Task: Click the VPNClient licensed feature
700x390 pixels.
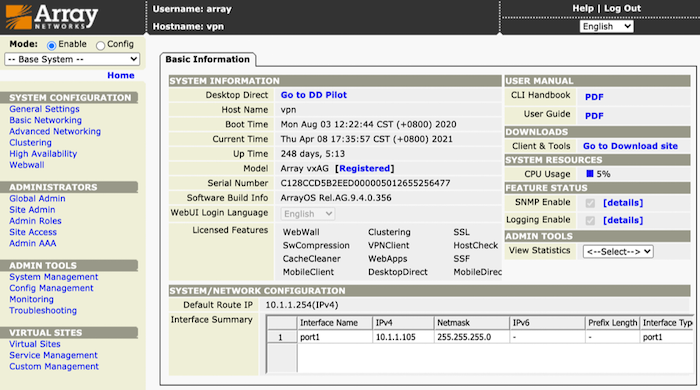Action: pos(388,245)
